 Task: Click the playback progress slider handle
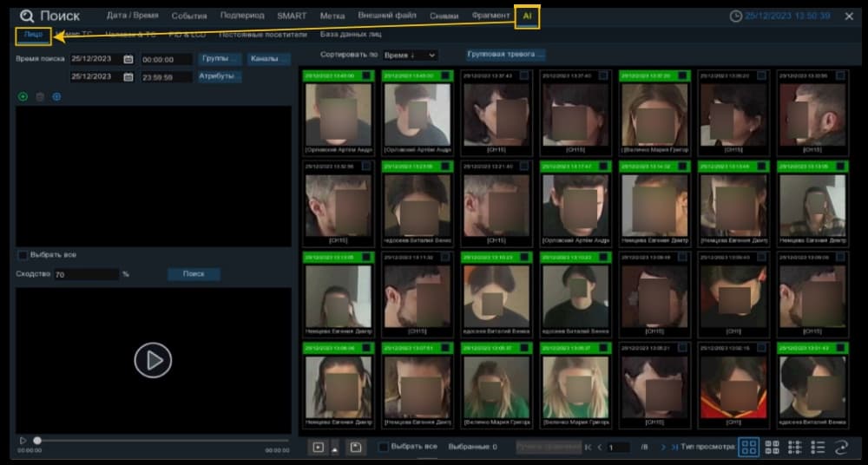(37, 441)
